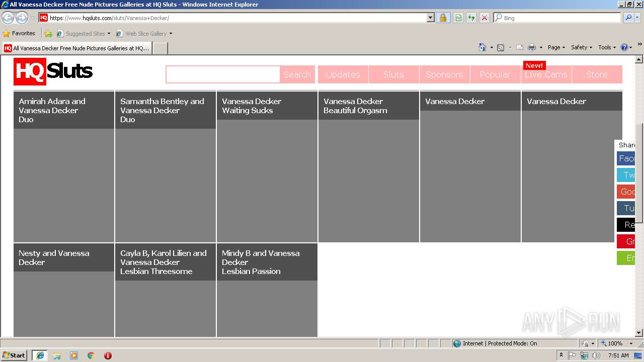Viewport: 644px width, 362px height.
Task: Click the Print icon in command bar
Action: click(x=532, y=47)
